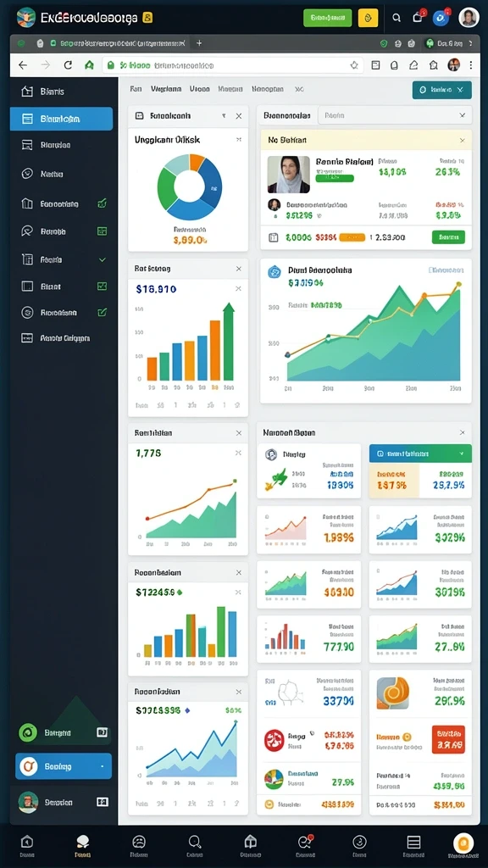Expand the dropdown arrow in pie chart card header
488x868 pixels.
click(224, 116)
